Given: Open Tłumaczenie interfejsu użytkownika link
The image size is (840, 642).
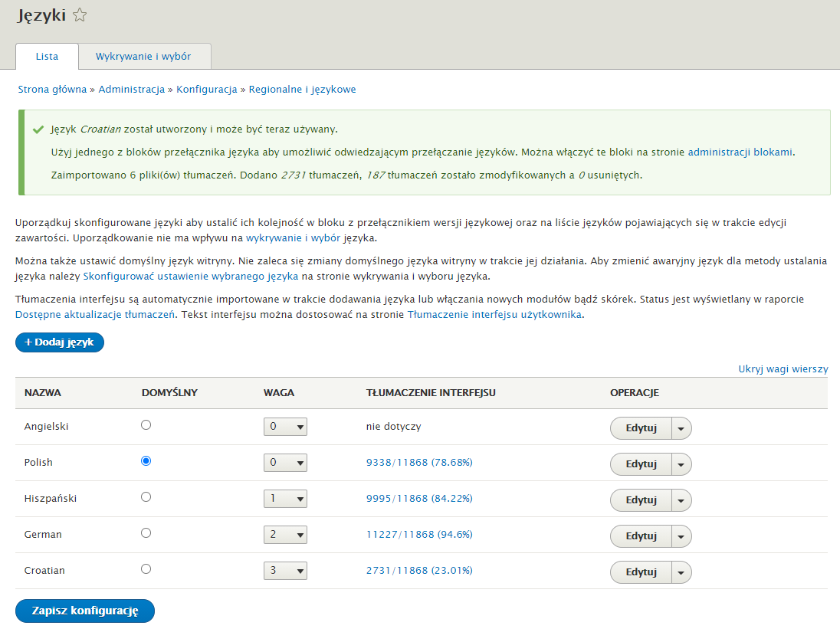Looking at the screenshot, I should [x=494, y=314].
